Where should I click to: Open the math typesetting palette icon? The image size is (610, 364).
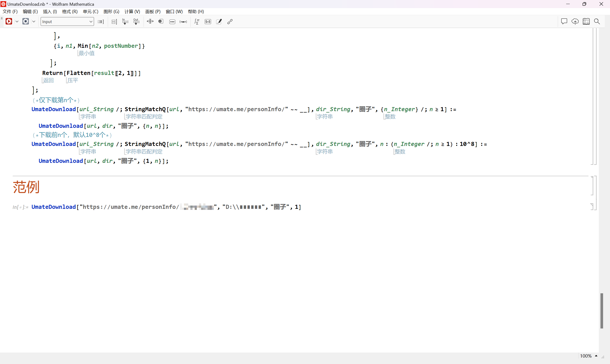pos(197,21)
